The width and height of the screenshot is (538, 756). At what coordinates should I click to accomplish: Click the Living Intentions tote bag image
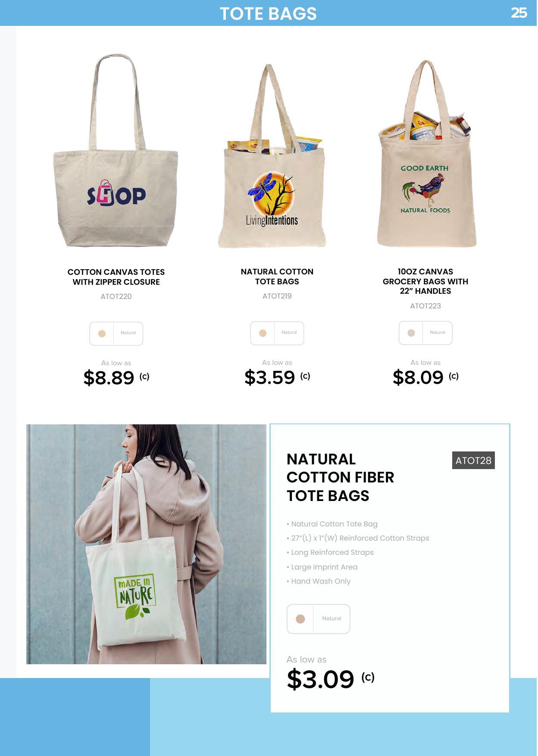(272, 156)
